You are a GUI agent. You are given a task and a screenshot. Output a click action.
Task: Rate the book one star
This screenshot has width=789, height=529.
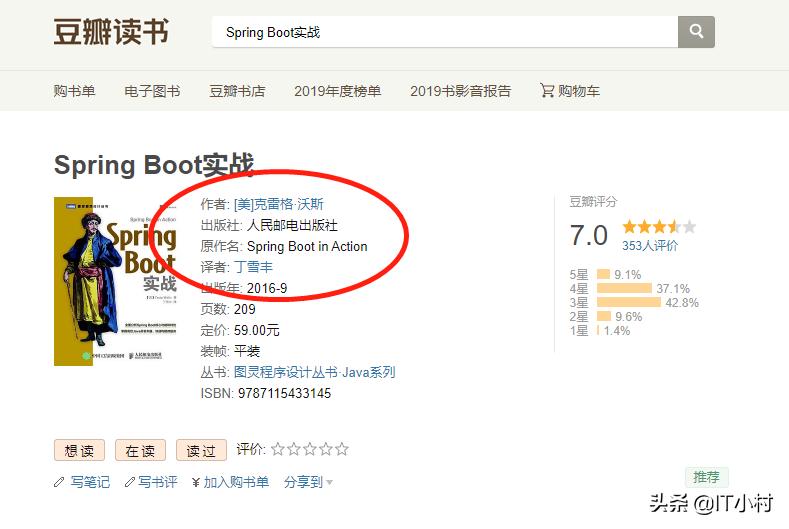tap(278, 449)
